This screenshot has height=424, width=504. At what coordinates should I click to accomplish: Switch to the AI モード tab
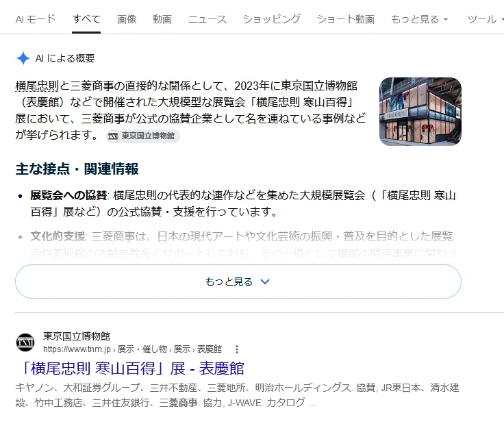[36, 19]
